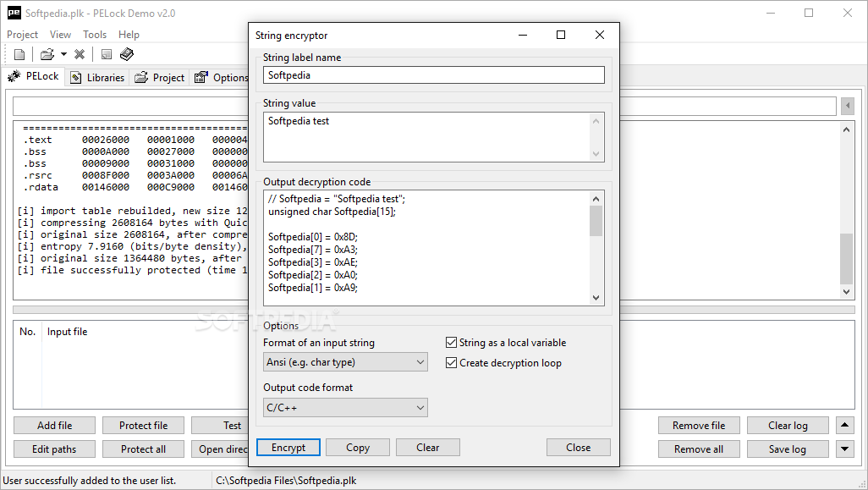Image resolution: width=868 pixels, height=490 pixels.
Task: Click the '.rdata' row in the log
Action: pos(133,187)
